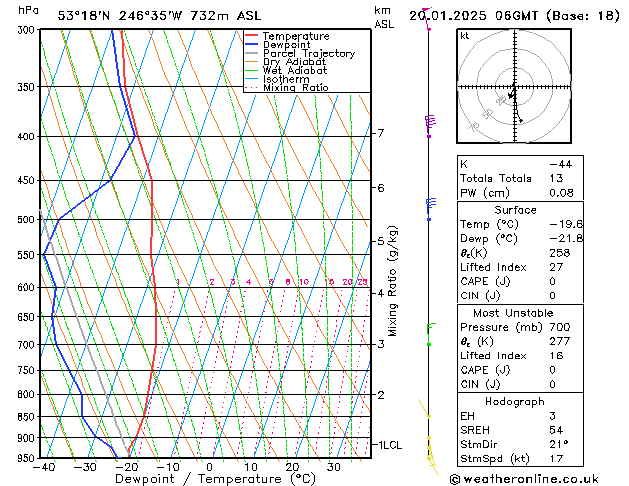Click the 700 hPa pressure axis label
The image size is (629, 486).
pyautogui.click(x=28, y=344)
